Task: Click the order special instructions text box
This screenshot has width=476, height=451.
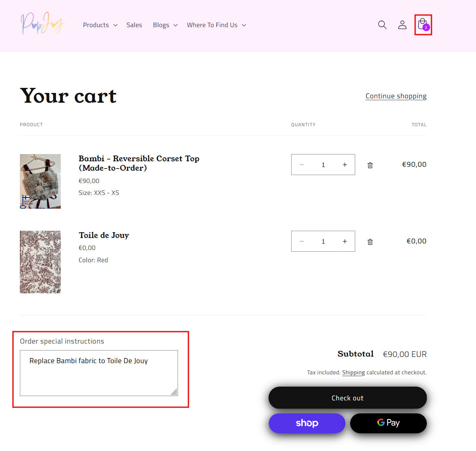Action: tap(99, 373)
